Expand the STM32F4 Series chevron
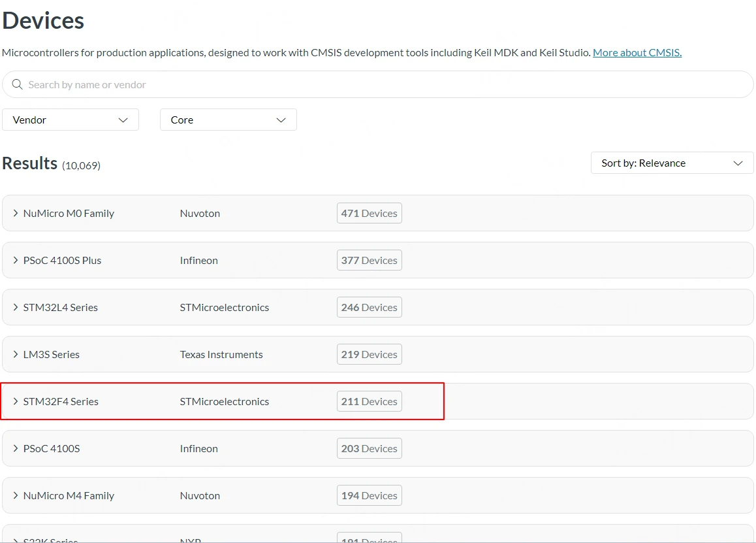Image resolution: width=756 pixels, height=543 pixels. (x=16, y=402)
